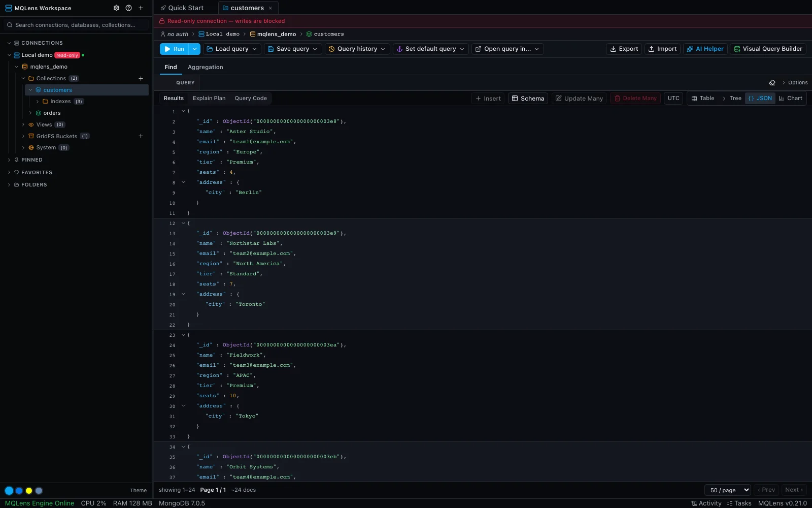The image size is (812, 508).
Task: Switch results to Tree view
Action: tap(732, 99)
